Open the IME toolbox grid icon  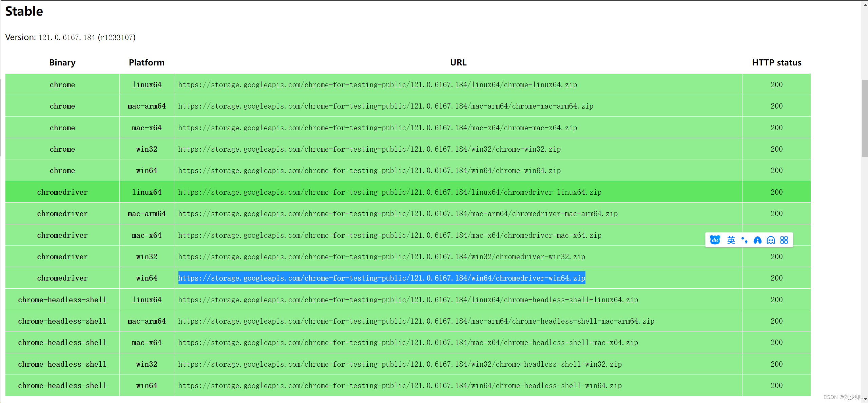tap(784, 240)
